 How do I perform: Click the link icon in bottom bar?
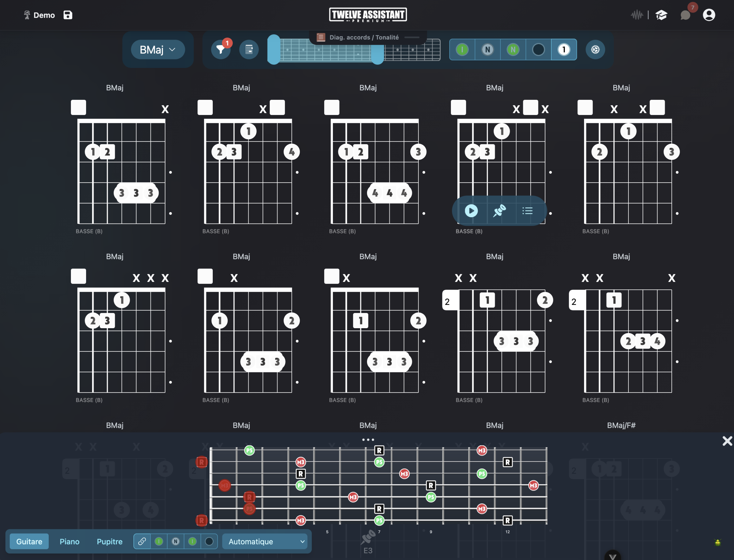coord(142,541)
